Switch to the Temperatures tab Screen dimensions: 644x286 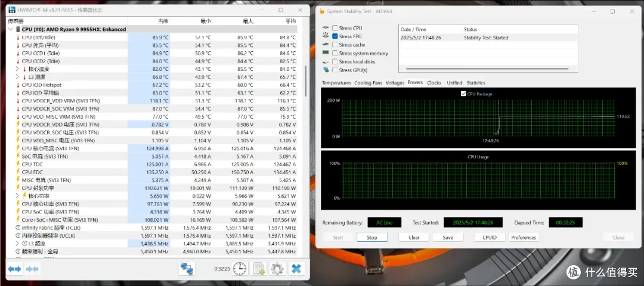pyautogui.click(x=336, y=83)
